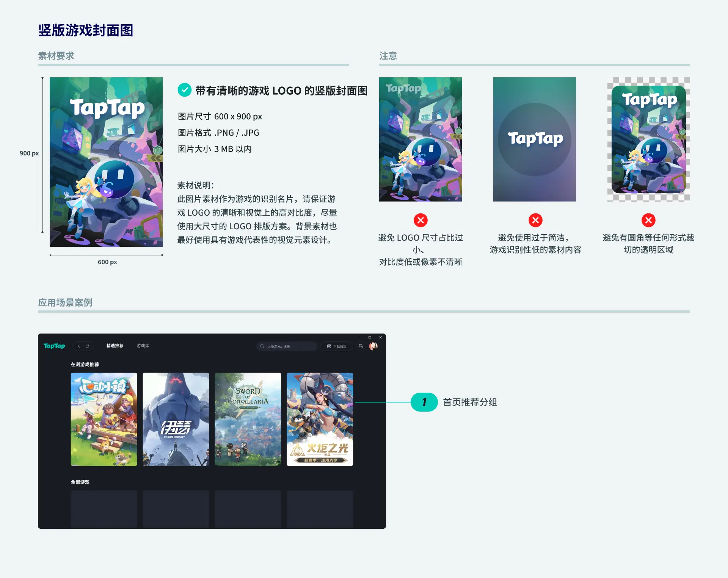Open the 心动小镇 game cover
Viewport: 728px width, 578px height.
pos(104,419)
